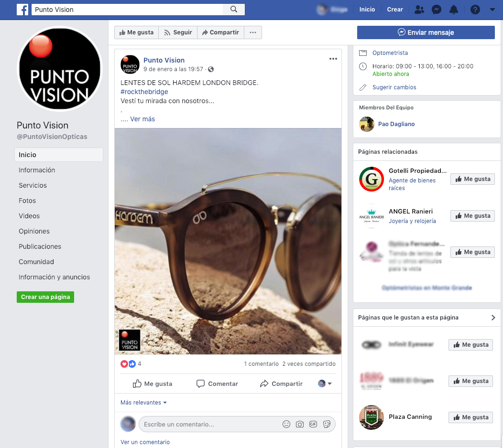Open the Comunidad sidebar tab

36,262
